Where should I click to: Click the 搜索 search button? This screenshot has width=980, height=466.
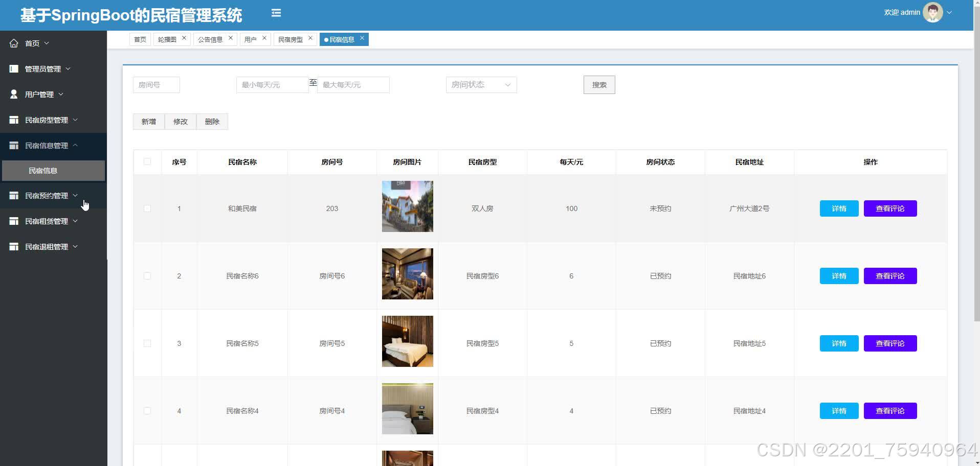(599, 85)
